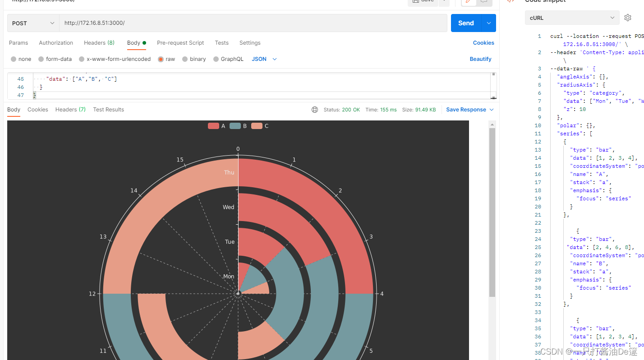Click the pencil edit icon near Save
644x360 pixels.
click(468, 1)
